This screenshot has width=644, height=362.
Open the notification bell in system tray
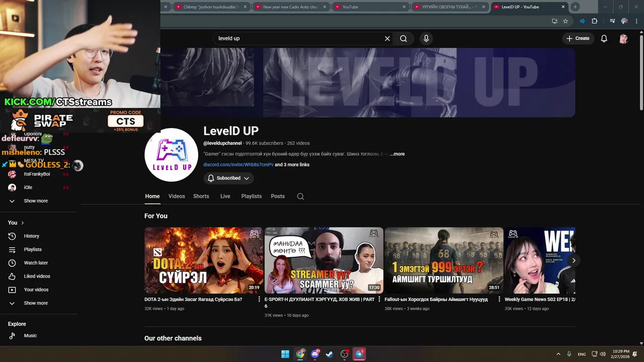coord(635,354)
